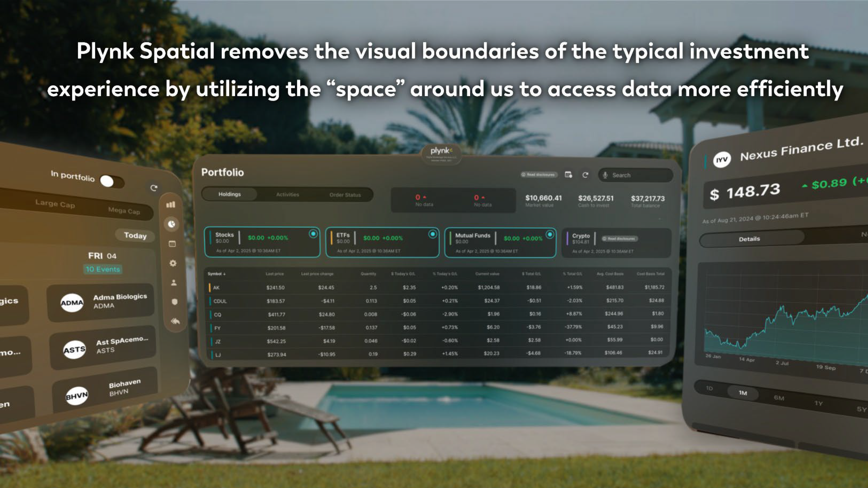
Task: Sort by the Symbol column header
Action: point(216,274)
